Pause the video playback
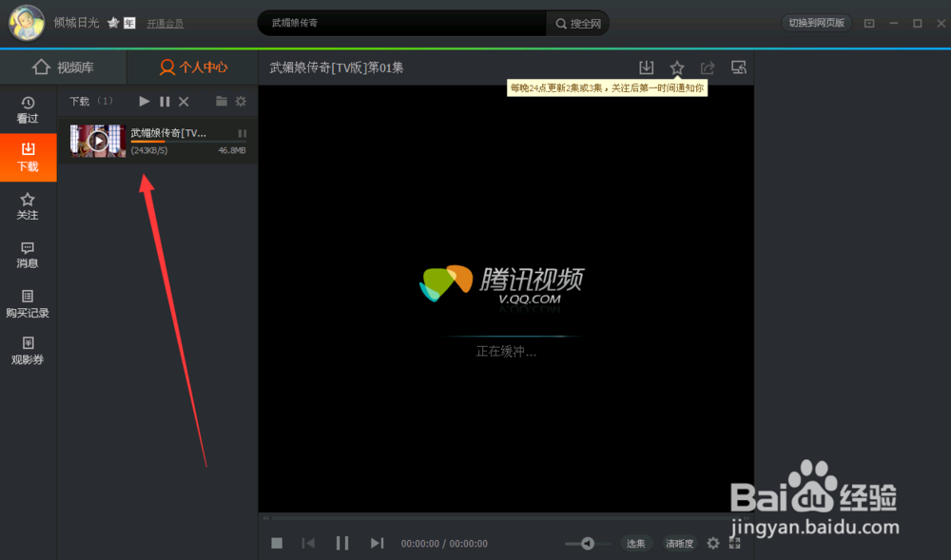The width and height of the screenshot is (951, 560). [x=342, y=543]
